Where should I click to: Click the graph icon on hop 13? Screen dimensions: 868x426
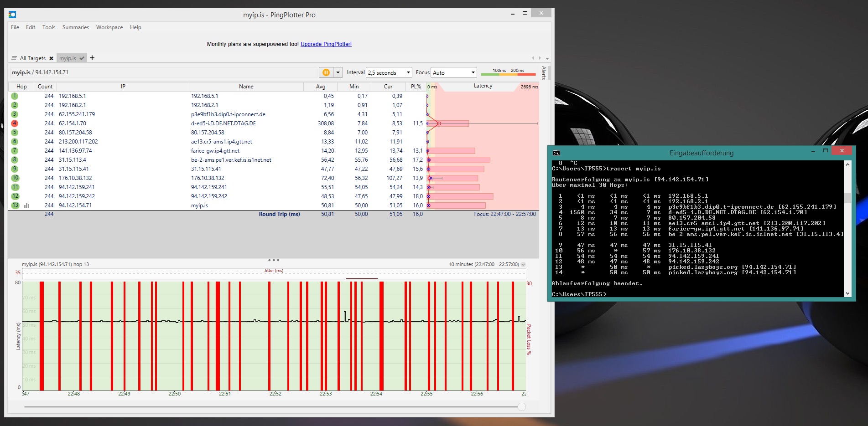(x=26, y=205)
